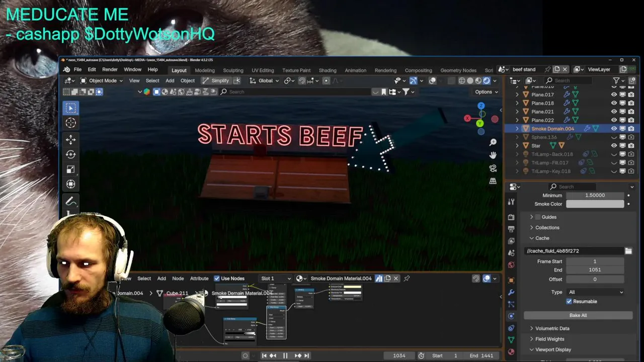644x362 pixels.
Task: Toggle camera view icon in viewport
Action: [493, 168]
